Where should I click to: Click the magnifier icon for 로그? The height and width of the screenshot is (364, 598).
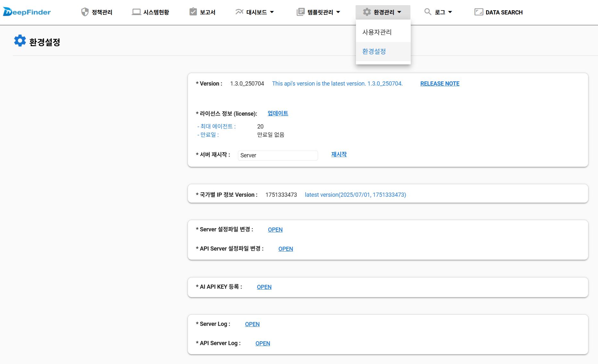click(428, 12)
